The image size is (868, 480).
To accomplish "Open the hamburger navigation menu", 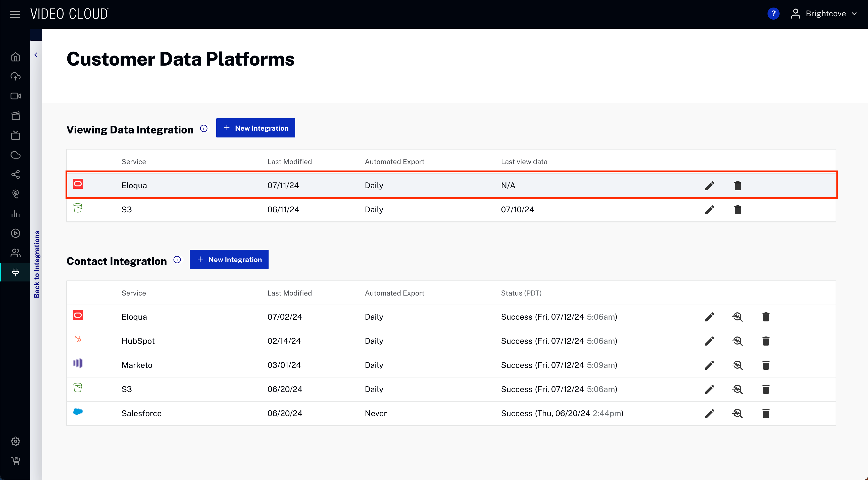I will pyautogui.click(x=15, y=14).
